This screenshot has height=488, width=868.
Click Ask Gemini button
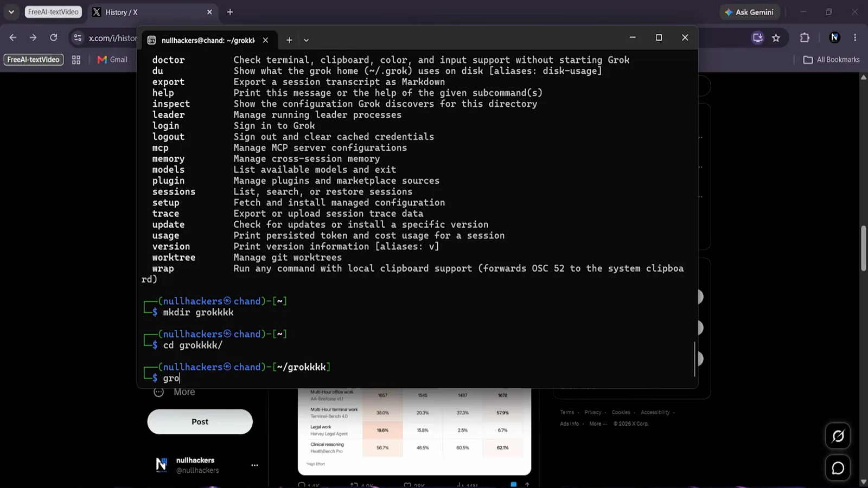749,12
